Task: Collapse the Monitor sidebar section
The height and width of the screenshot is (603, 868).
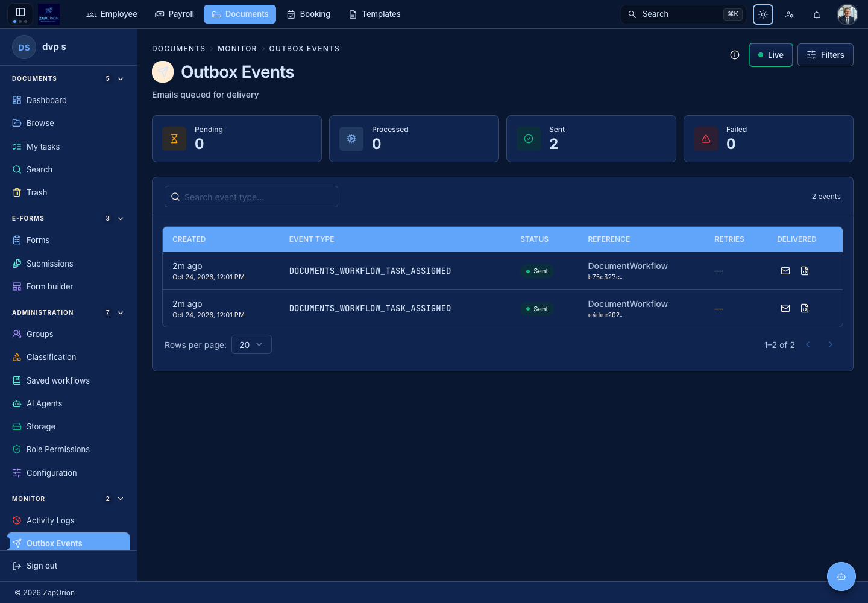Action: 121,499
